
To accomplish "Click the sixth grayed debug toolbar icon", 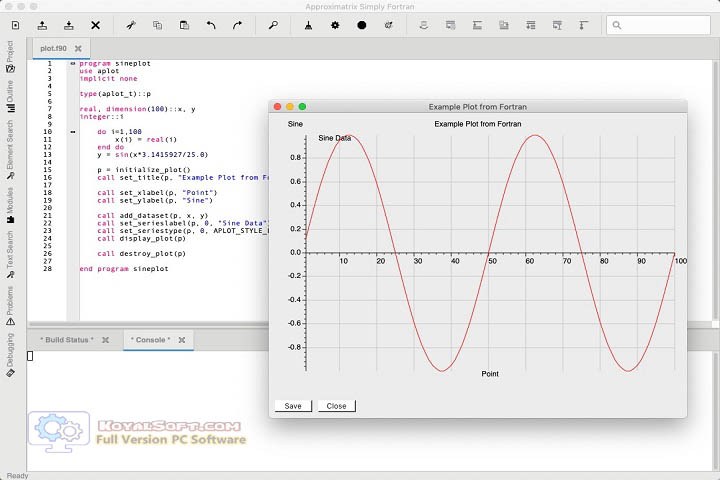I will (557, 25).
